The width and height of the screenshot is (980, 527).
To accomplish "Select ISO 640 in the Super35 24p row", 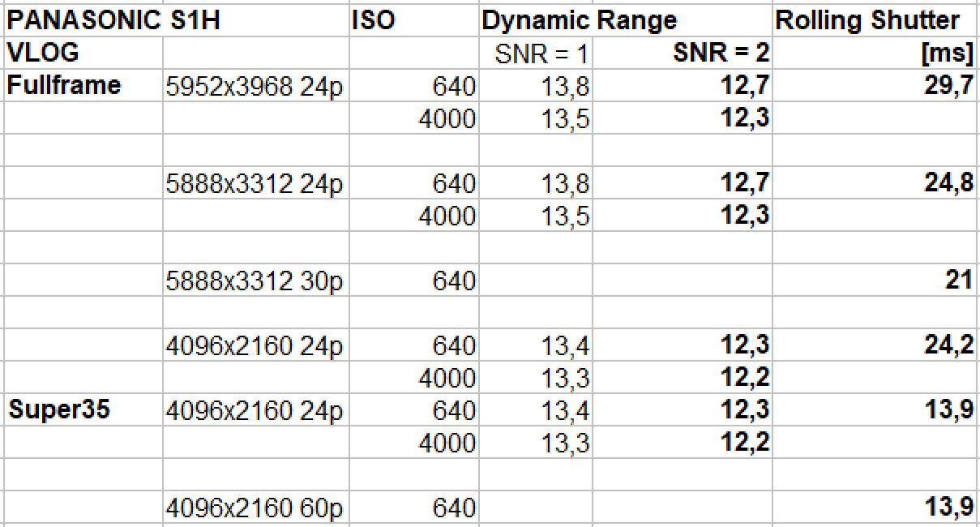I will 454,411.
